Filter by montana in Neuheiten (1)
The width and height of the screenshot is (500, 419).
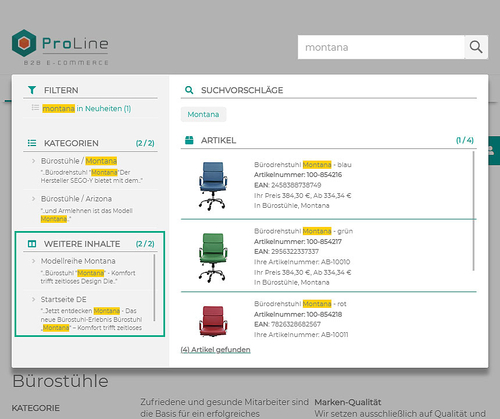[x=87, y=109]
